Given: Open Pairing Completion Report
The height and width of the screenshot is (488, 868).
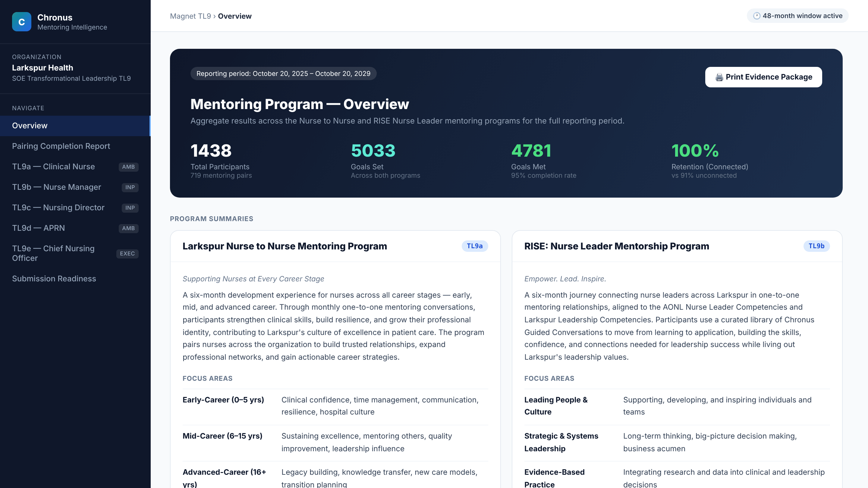Looking at the screenshot, I should (x=75, y=146).
